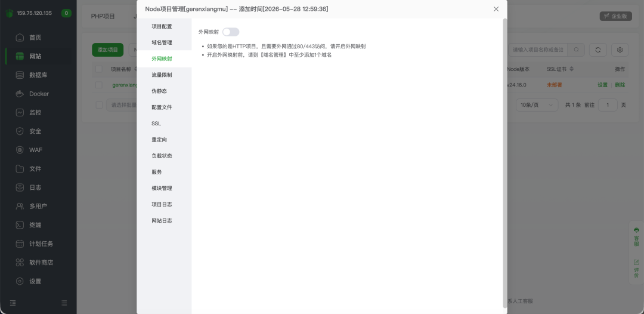Viewport: 644px width, 314px height.
Task: Click the table settings gear icon
Action: click(x=620, y=50)
